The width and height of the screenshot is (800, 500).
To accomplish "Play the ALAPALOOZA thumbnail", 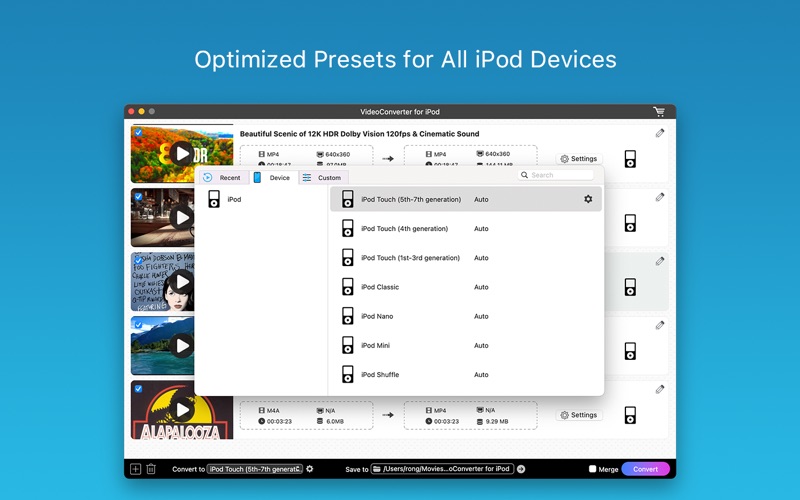I will tap(182, 410).
